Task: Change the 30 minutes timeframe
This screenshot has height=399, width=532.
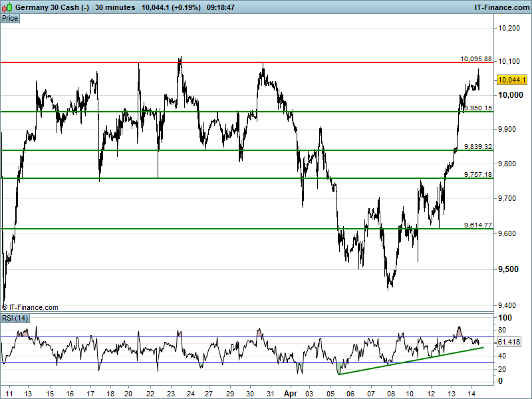Action: (x=115, y=7)
